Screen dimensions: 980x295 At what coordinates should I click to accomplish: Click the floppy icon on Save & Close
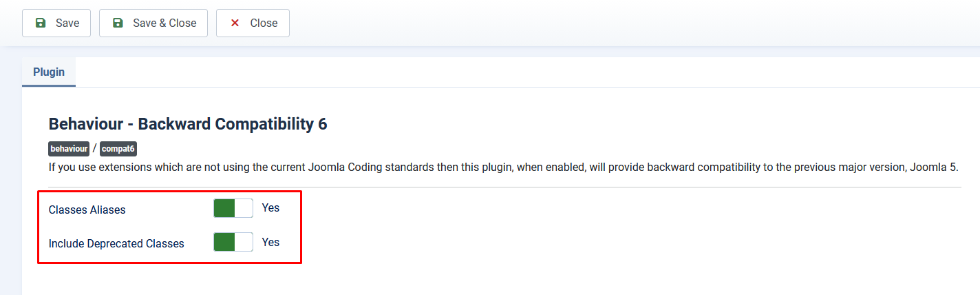pyautogui.click(x=118, y=23)
